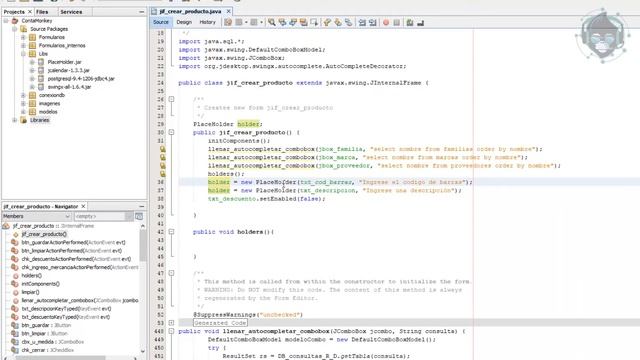Go to previous bookmark icon
This screenshot has width=640, height=360.
pyautogui.click(x=327, y=22)
